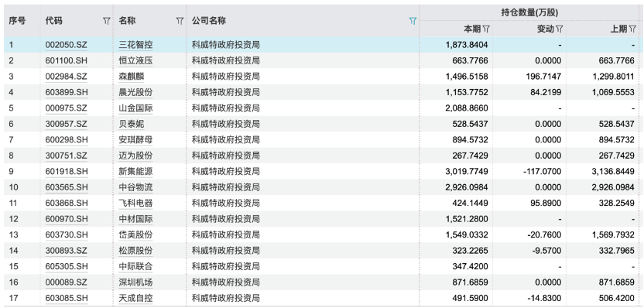This screenshot has height=308, width=644.
Task: Open the filter icon on 代码 column
Action: (x=106, y=21)
